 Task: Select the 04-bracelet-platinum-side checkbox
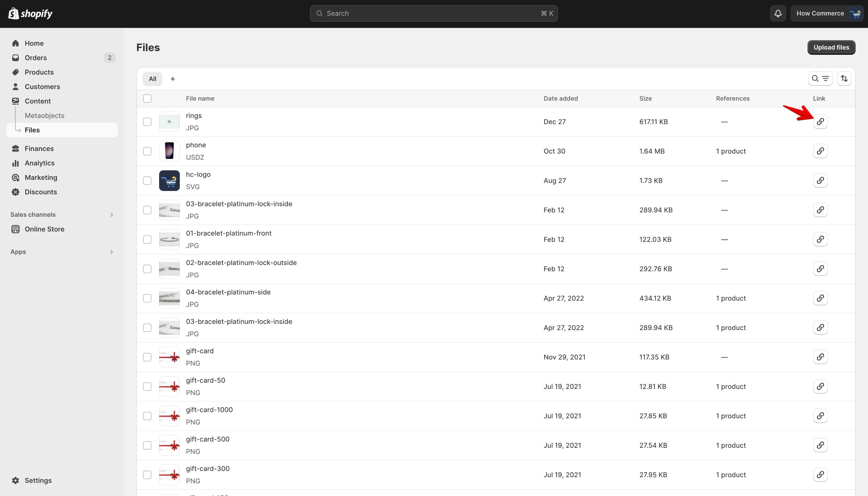click(147, 298)
